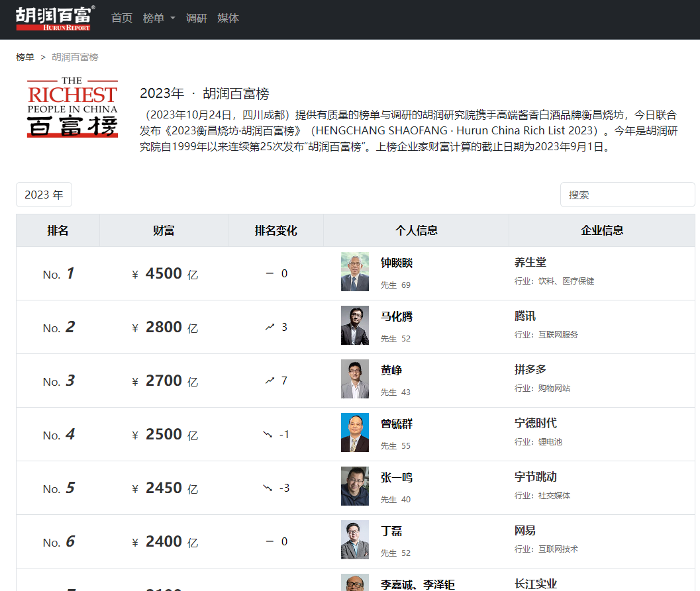The image size is (700, 591).
Task: Click 曾毓群's portrait photo
Action: [355, 432]
